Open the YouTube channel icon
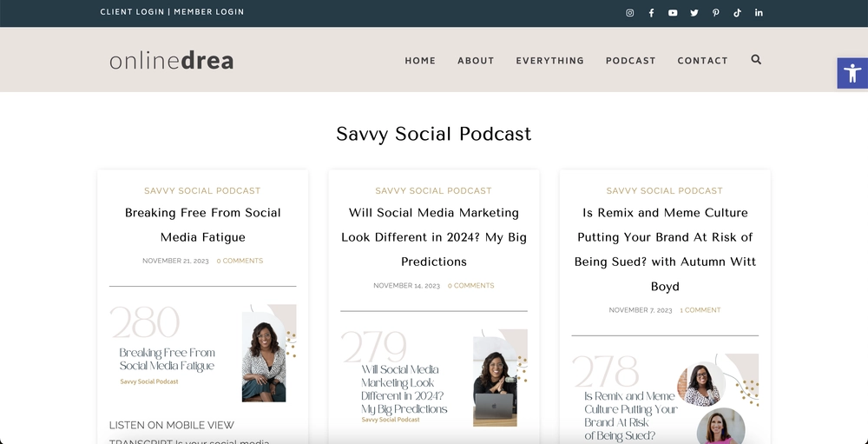The image size is (868, 444). point(673,13)
